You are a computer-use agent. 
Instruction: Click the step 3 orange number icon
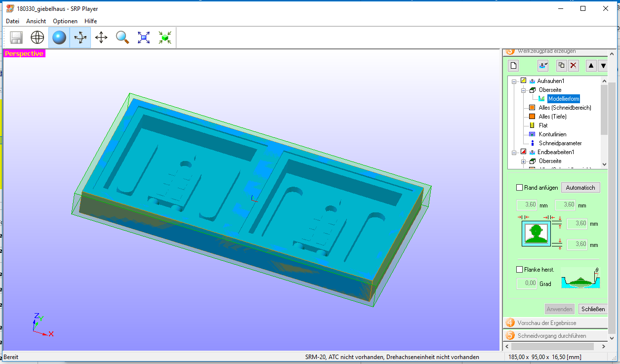(510, 51)
